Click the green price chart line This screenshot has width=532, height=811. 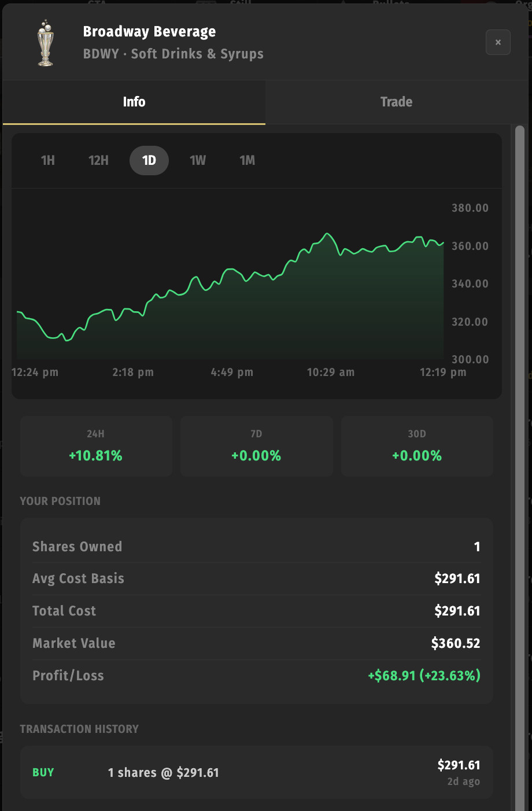[x=231, y=270]
